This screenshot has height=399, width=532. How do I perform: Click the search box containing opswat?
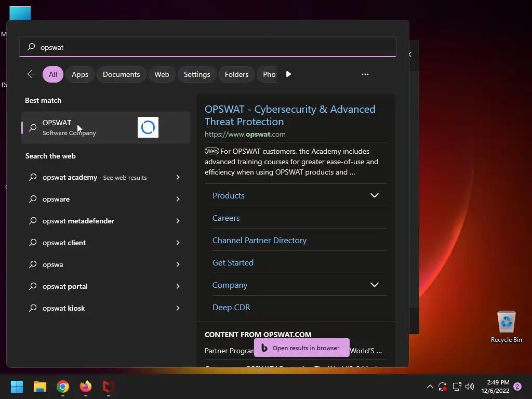pyautogui.click(x=208, y=47)
